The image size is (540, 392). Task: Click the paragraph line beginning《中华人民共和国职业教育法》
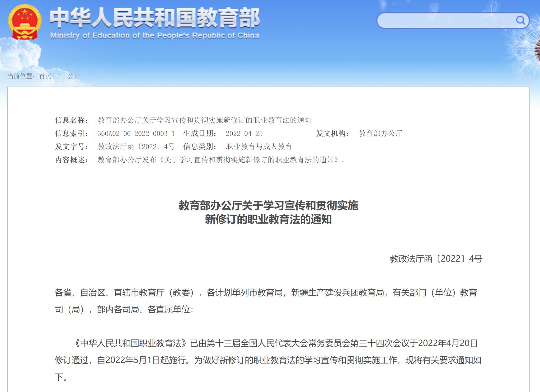[x=275, y=343]
